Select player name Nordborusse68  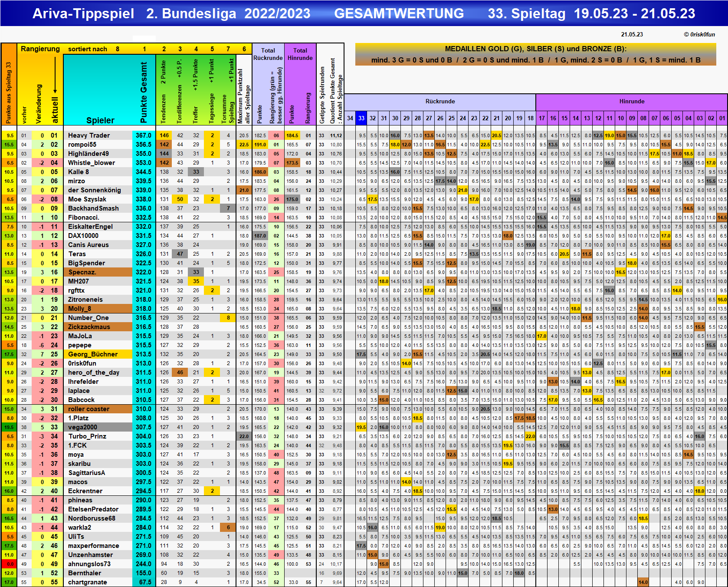click(92, 518)
